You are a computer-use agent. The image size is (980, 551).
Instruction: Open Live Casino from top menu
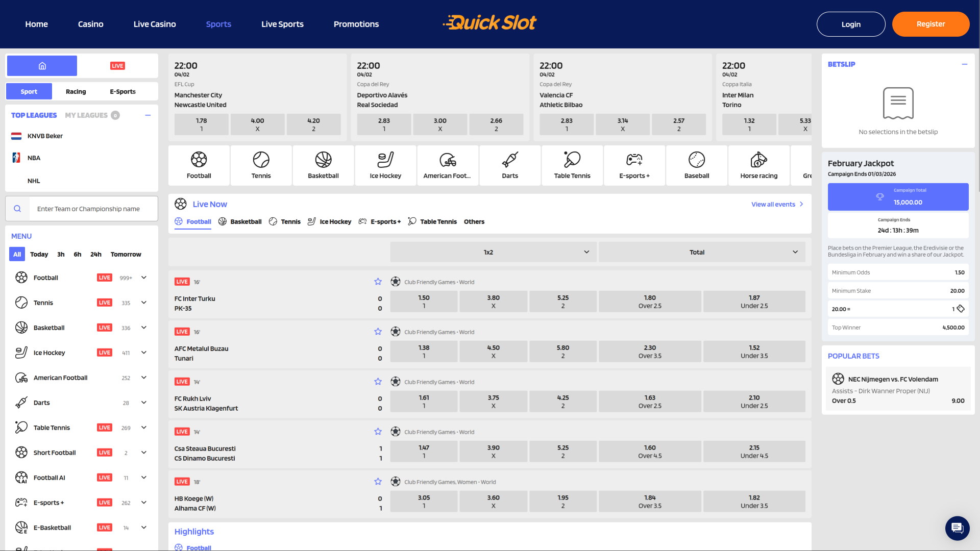(x=154, y=24)
